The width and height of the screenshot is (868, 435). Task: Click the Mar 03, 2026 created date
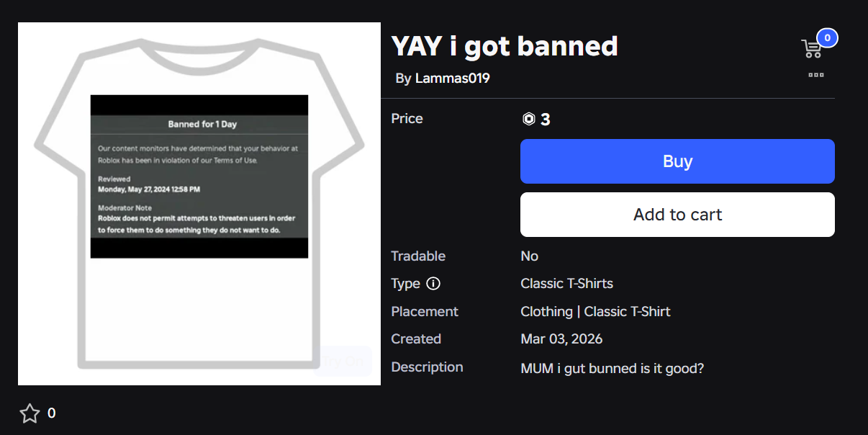tap(561, 339)
